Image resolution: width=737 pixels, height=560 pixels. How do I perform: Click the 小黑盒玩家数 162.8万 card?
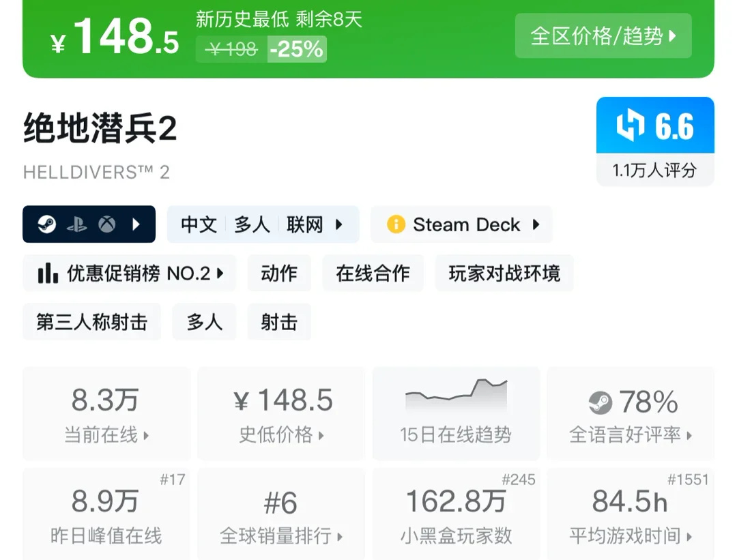coord(456,514)
